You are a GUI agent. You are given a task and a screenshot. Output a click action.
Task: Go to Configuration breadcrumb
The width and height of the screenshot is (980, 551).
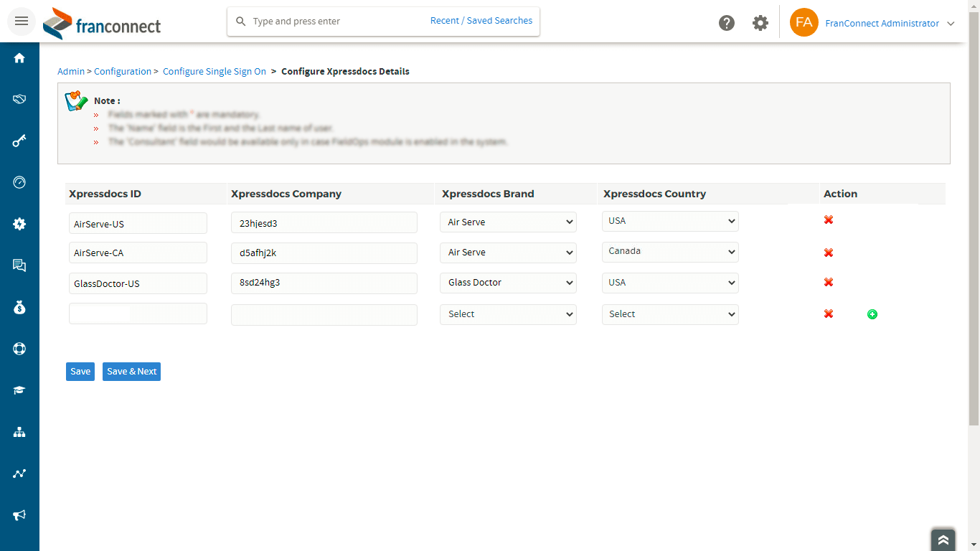click(x=123, y=72)
